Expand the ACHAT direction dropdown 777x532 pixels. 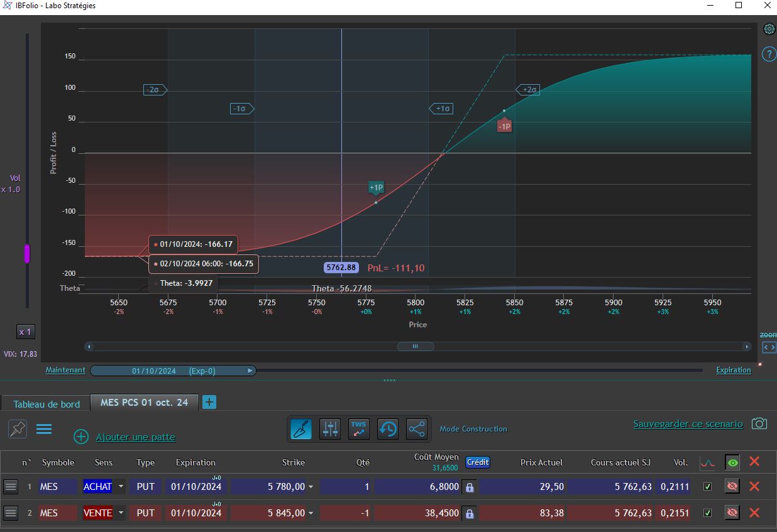coord(121,487)
